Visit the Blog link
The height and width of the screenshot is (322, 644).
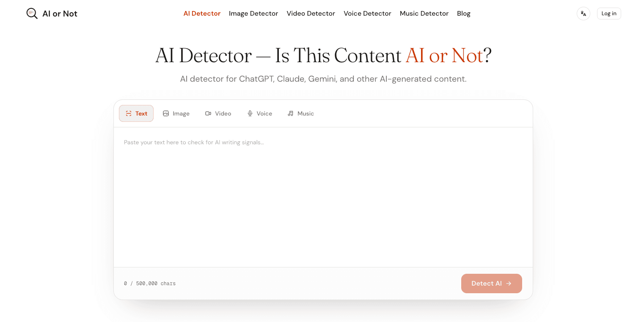tap(464, 14)
